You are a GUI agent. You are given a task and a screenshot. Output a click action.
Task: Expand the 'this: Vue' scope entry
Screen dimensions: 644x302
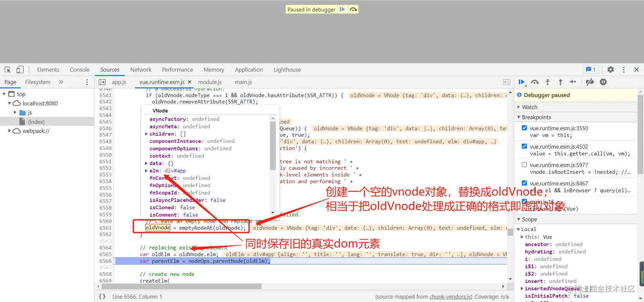(522, 237)
